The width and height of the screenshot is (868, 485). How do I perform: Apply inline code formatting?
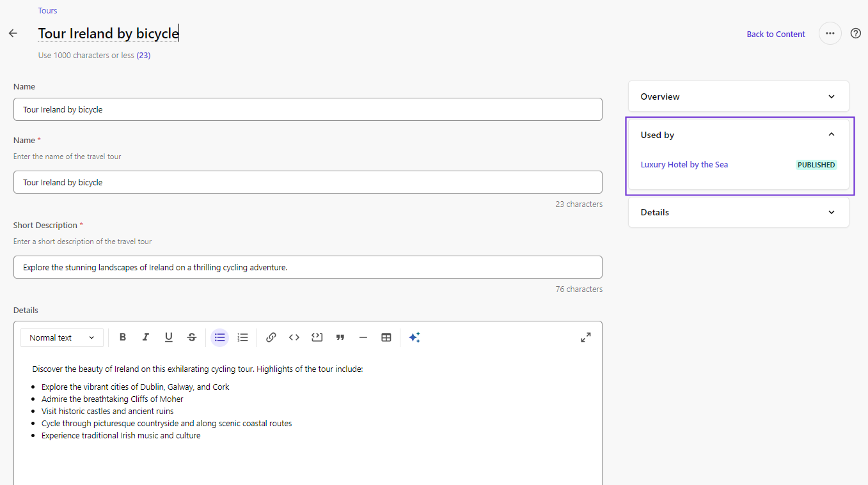coord(294,337)
